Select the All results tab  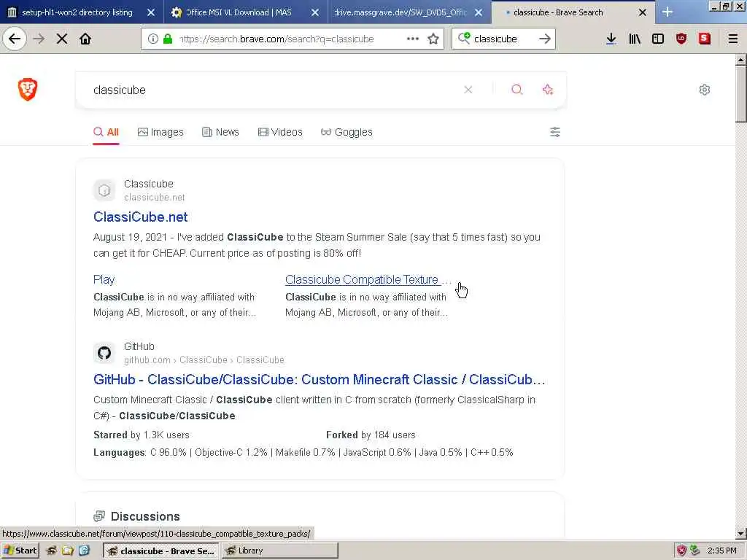pos(106,132)
